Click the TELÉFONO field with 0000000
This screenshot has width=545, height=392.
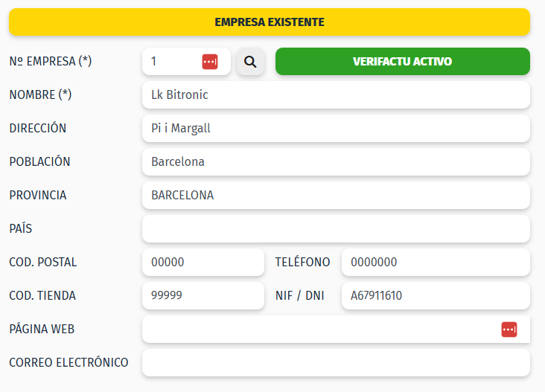tap(435, 262)
